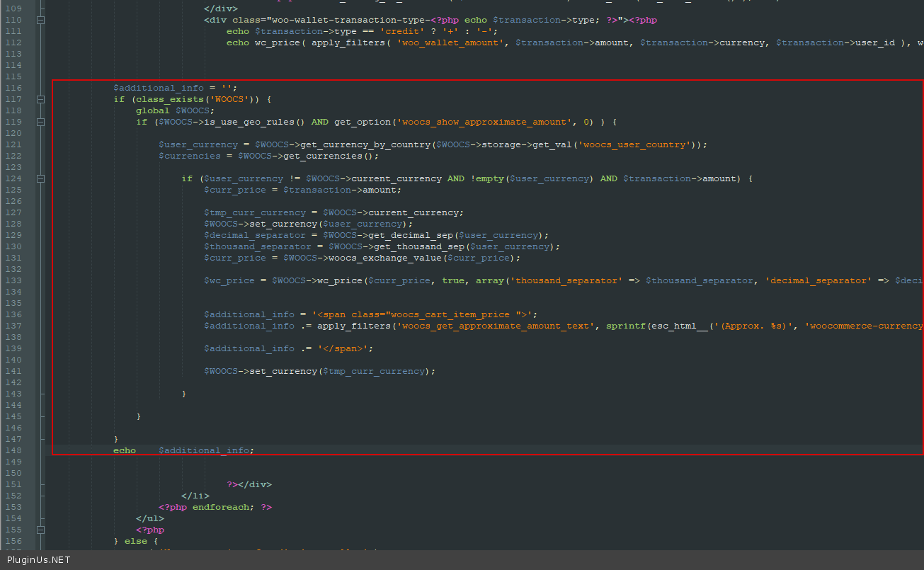Click the "echo $additional_info;" line
Image resolution: width=924 pixels, height=570 pixels.
tap(184, 450)
